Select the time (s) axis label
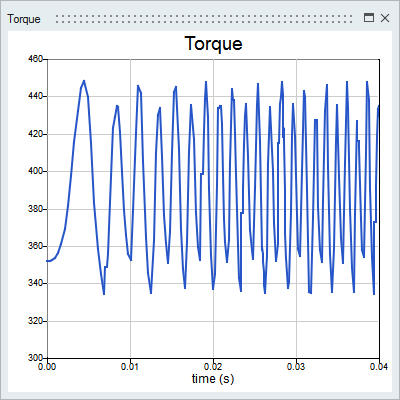 [x=213, y=379]
